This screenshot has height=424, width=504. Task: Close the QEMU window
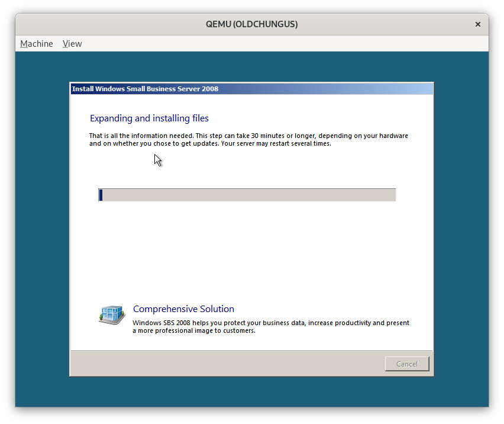pos(477,24)
